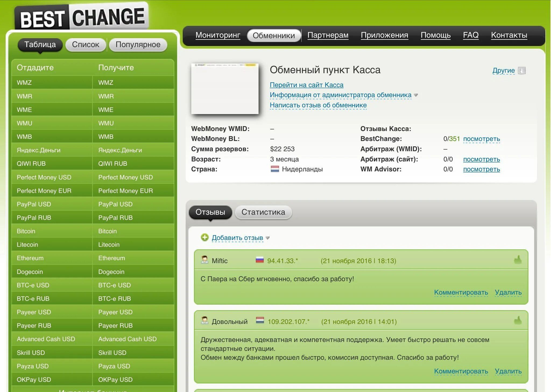
Task: Switch to Список view tab
Action: 86,45
